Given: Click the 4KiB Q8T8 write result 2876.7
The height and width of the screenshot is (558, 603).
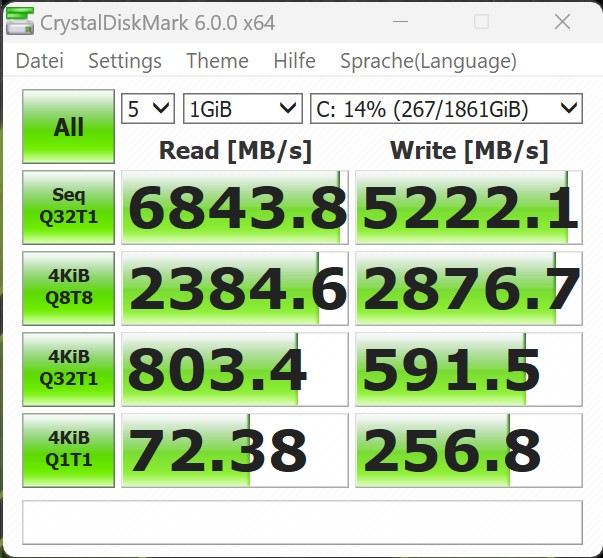Looking at the screenshot, I should (x=469, y=288).
